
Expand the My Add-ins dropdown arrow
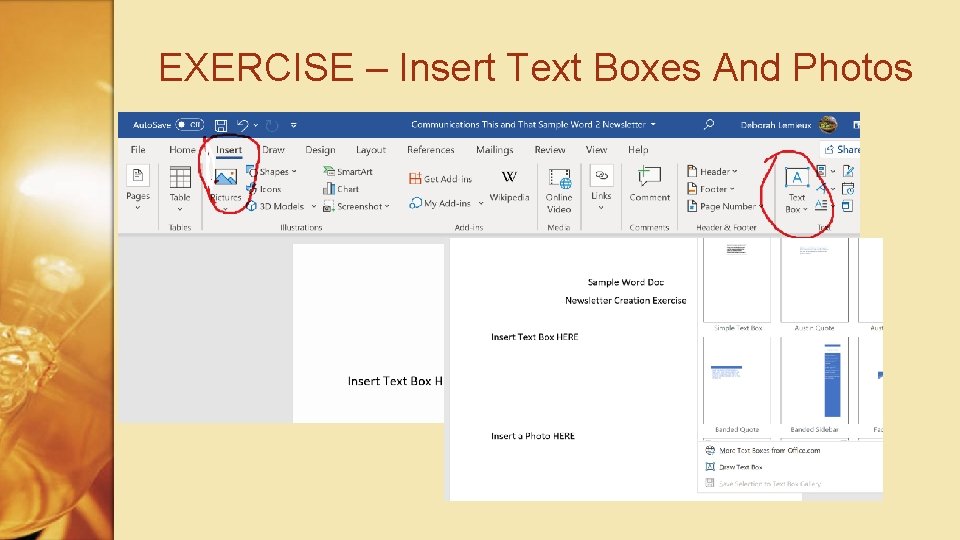[x=481, y=203]
